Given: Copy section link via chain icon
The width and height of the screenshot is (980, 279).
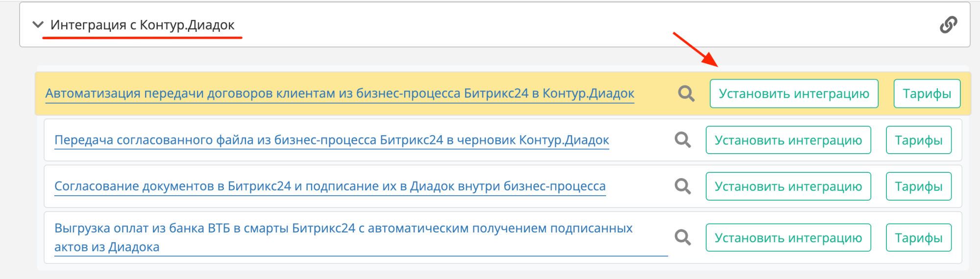Looking at the screenshot, I should click(948, 24).
